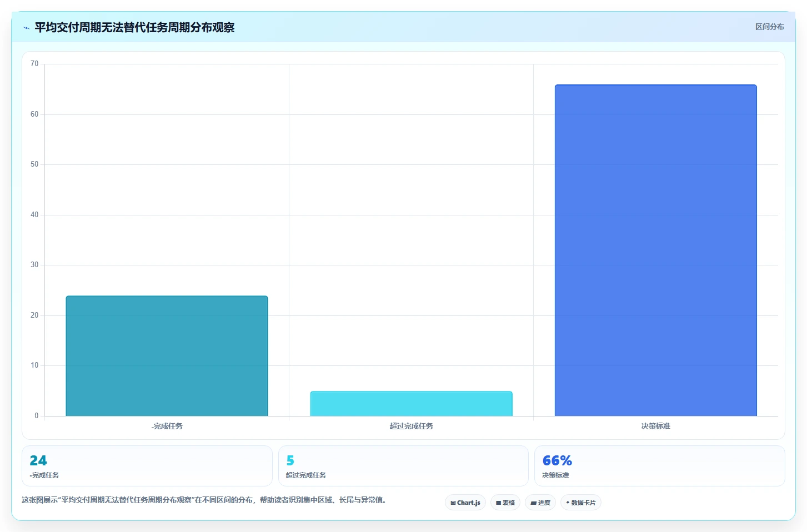
Task: Click the y-axis value 30
Action: 34,265
